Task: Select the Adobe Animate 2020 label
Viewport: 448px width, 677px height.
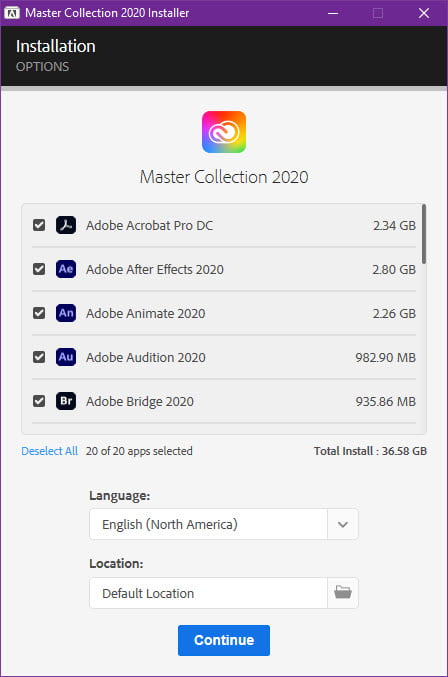Action: click(145, 313)
